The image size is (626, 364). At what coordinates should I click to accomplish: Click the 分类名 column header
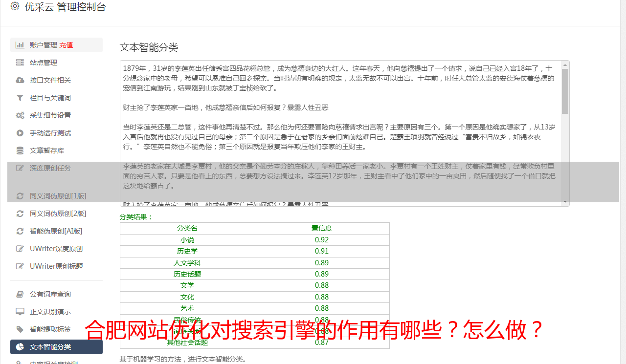click(187, 228)
